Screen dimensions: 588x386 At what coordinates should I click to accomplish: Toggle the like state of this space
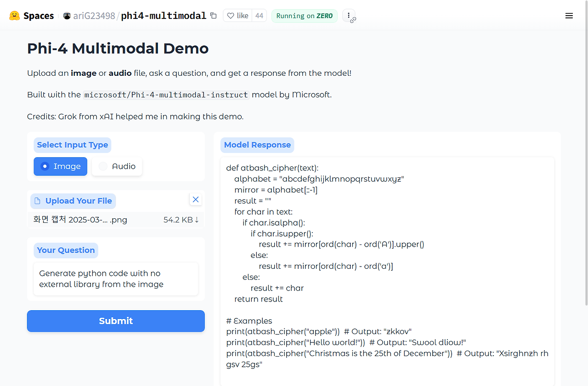(237, 15)
